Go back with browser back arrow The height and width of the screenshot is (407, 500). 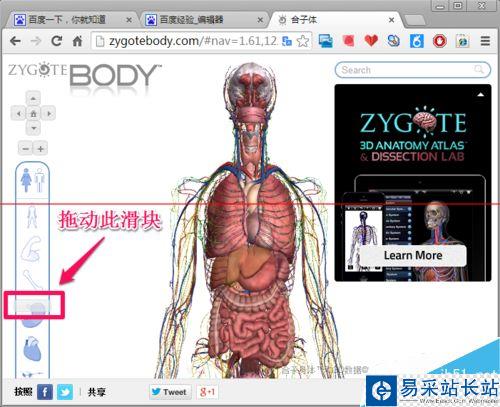point(15,41)
